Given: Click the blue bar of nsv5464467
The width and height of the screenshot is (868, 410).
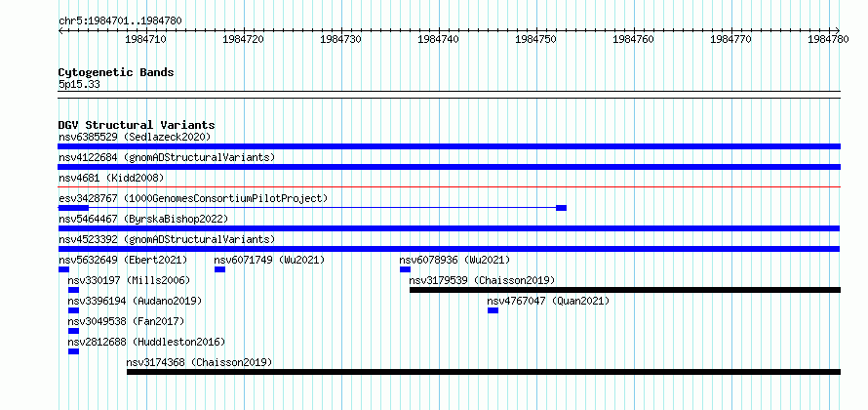Looking at the screenshot, I should point(449,228).
